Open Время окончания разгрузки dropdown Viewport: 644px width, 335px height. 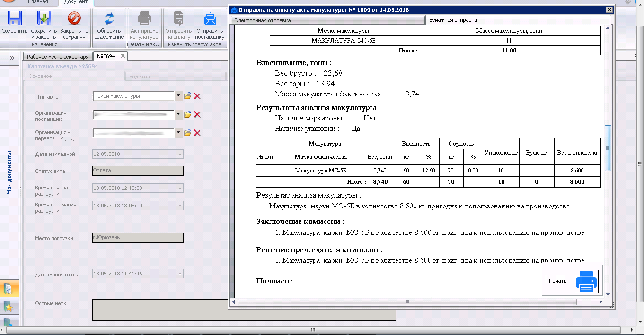tap(180, 206)
